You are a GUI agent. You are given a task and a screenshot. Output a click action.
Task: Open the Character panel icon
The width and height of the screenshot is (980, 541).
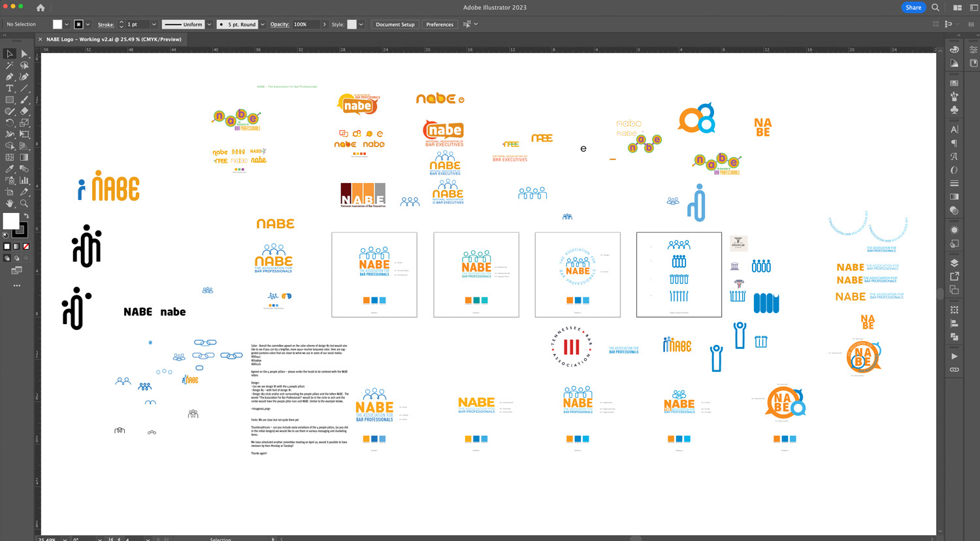pyautogui.click(x=955, y=129)
